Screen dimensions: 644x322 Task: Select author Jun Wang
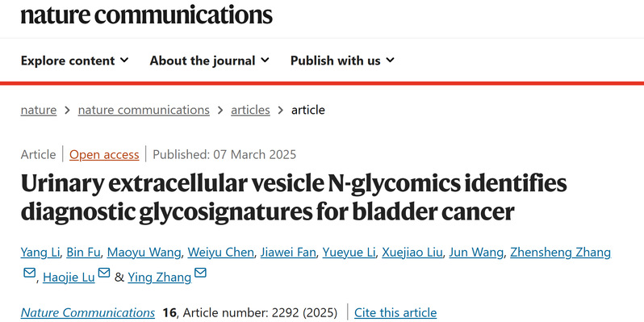(476, 252)
